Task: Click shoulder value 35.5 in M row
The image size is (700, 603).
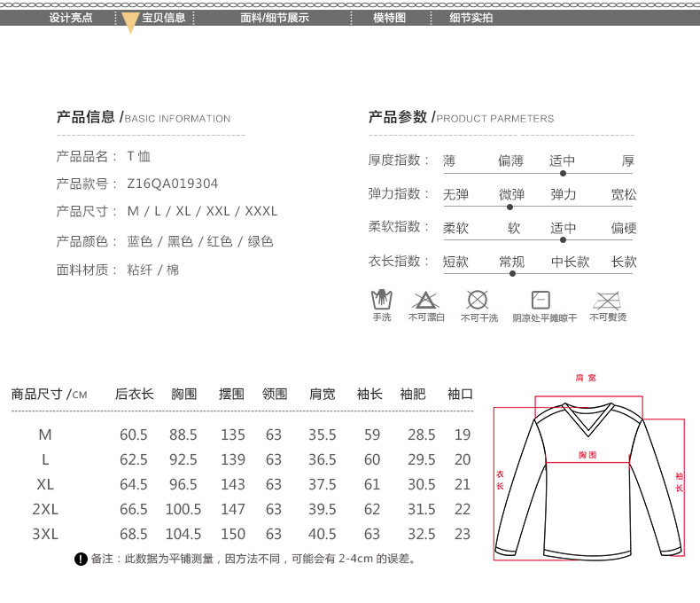Action: (323, 435)
